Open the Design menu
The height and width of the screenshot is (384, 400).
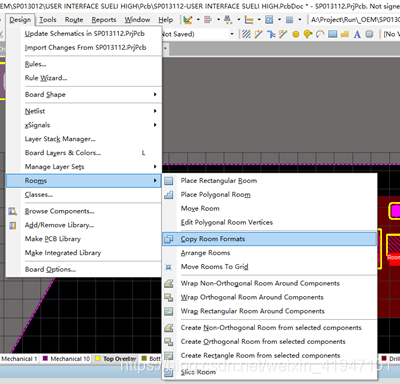point(20,20)
